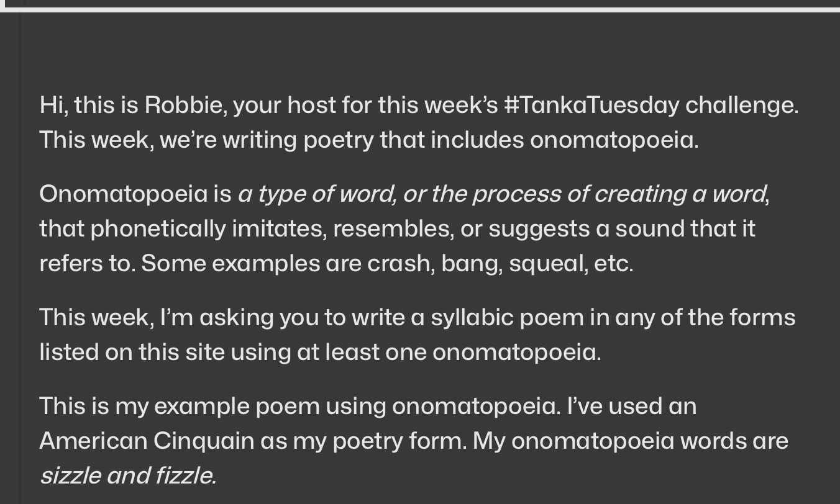Click the words "American Cinquain"
The height and width of the screenshot is (504, 840).
(x=147, y=441)
